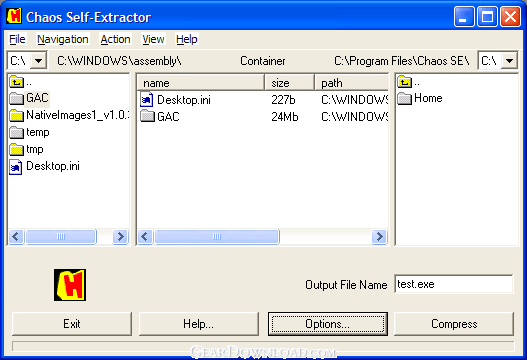This screenshot has height=360, width=527.
Task: Click left pane scrollbar right arrow
Action: click(121, 237)
